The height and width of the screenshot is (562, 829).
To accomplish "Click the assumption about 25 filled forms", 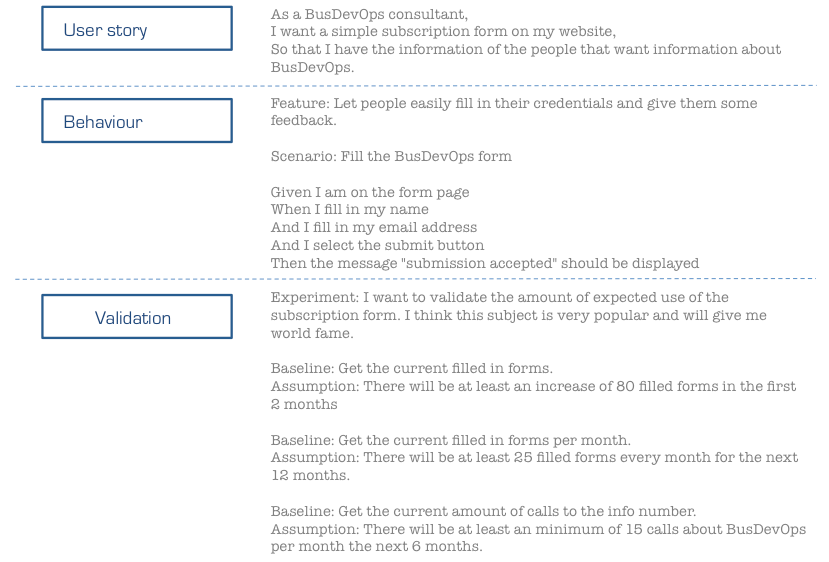I will coord(534,457).
